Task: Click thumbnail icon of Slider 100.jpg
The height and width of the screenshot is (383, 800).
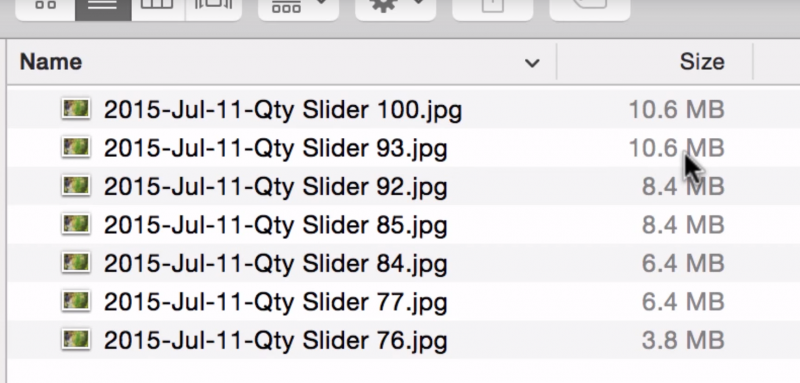Action: click(x=76, y=109)
